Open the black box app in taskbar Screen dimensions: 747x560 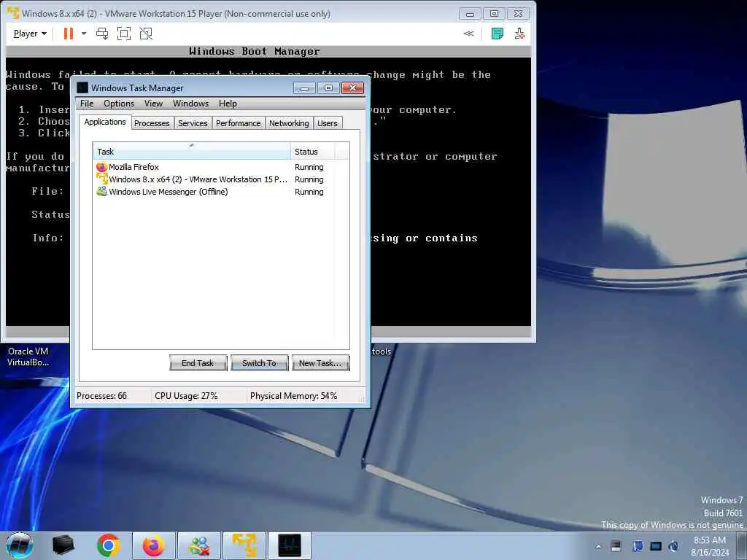(63, 545)
